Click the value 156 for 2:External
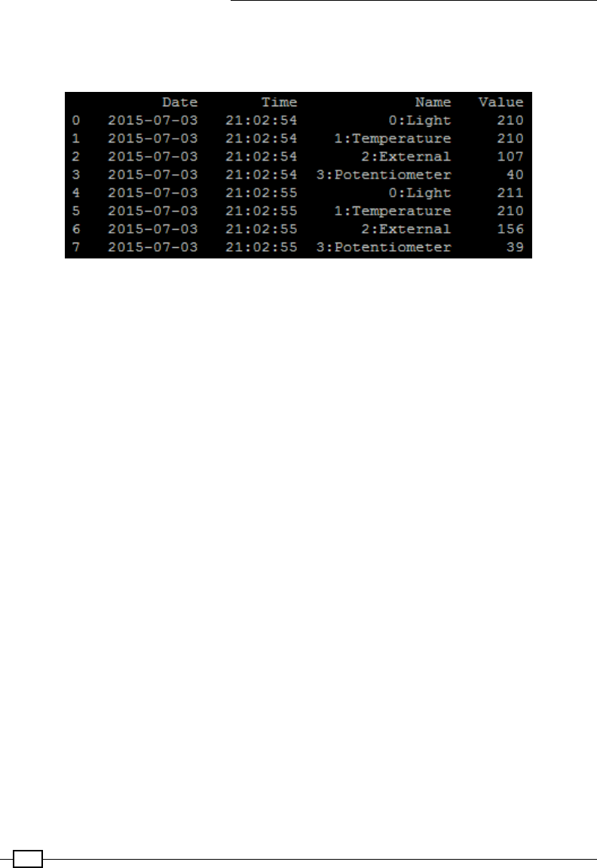The width and height of the screenshot is (597, 868). (510, 229)
